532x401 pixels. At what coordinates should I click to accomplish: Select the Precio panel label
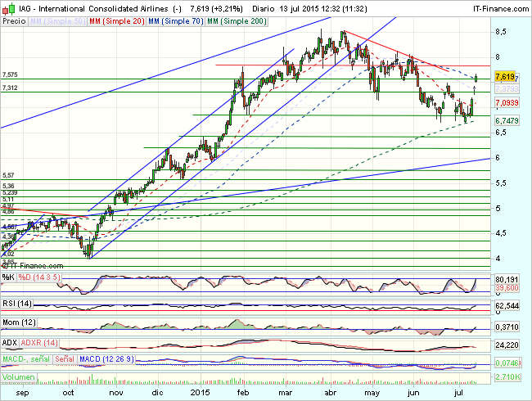click(x=14, y=20)
